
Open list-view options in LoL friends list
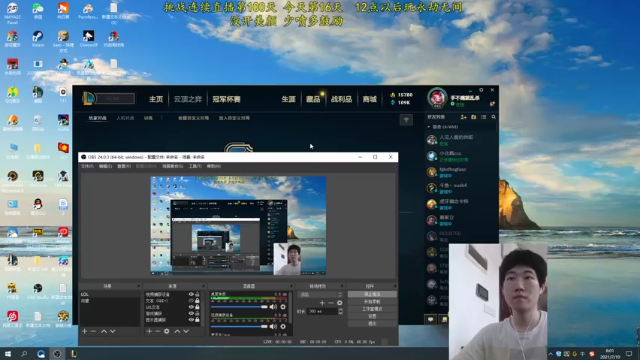[484, 117]
